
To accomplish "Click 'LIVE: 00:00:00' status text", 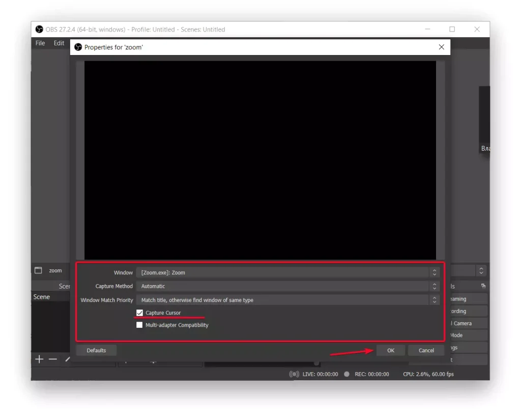I will [321, 374].
